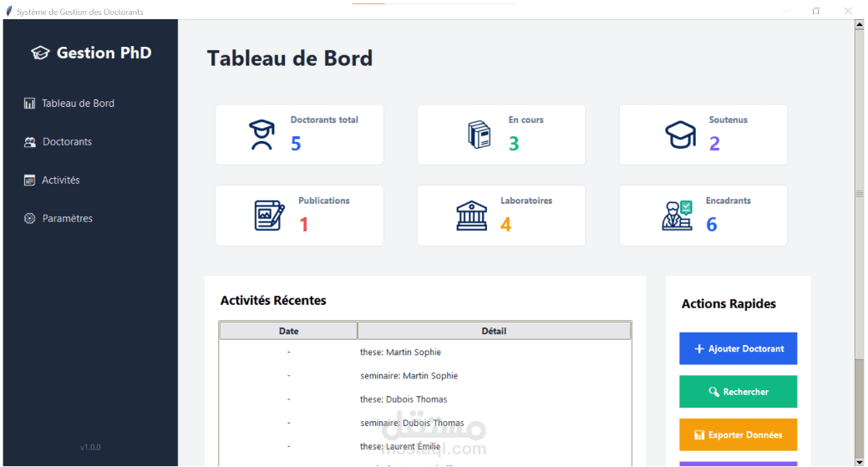The width and height of the screenshot is (868, 467).
Task: Click the books icon in the En cours card
Action: coord(480,135)
